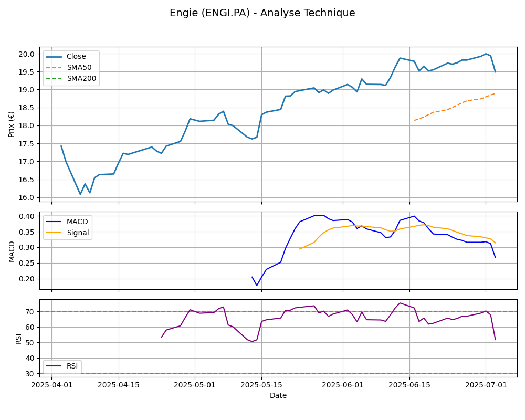
Task: Click the '18.5' price tick label
Action: coord(27,108)
